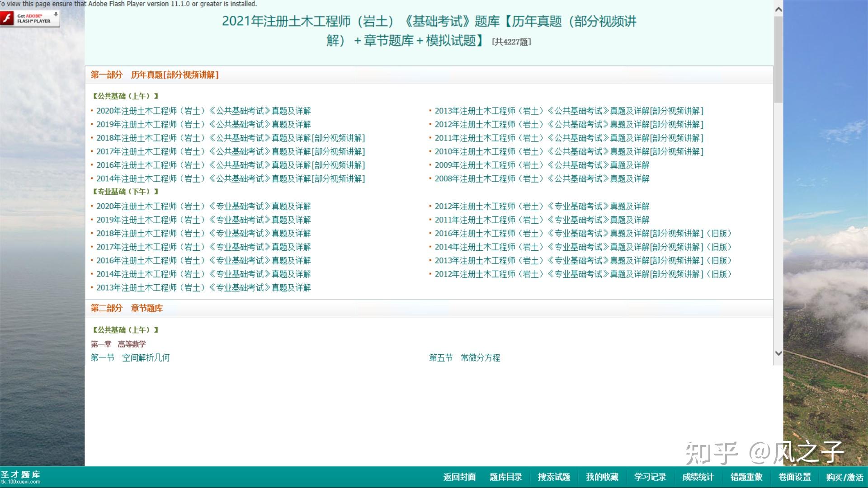Click the Get Adobe Flash Player icon
This screenshot has height=488, width=868.
[x=30, y=19]
